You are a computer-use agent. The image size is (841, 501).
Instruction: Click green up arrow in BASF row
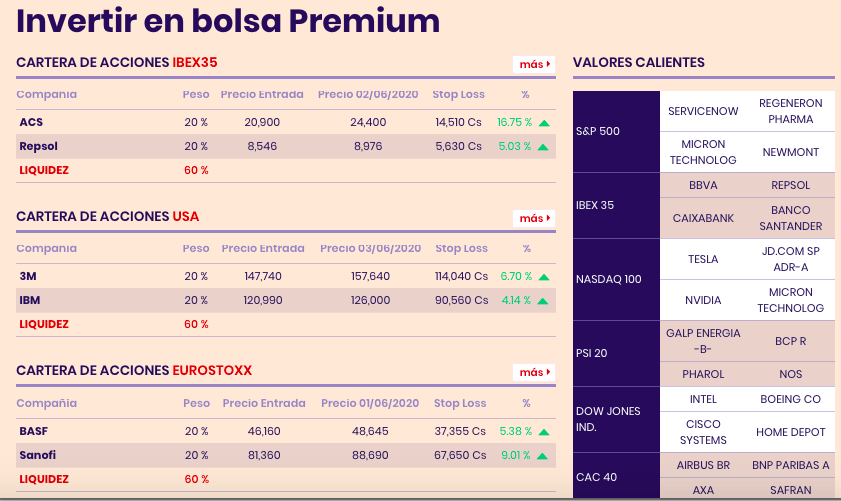(544, 432)
